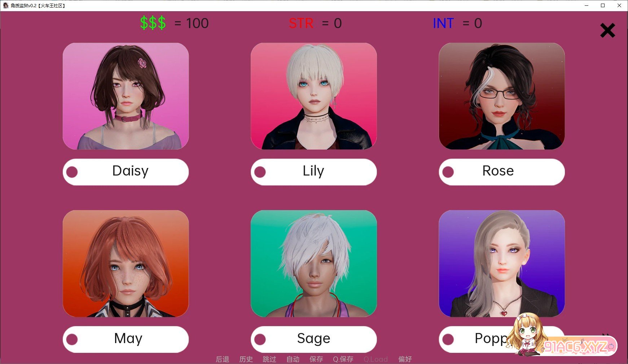This screenshot has width=628, height=364.
Task: Enable 自动 auto-advance
Action: pos(293,359)
